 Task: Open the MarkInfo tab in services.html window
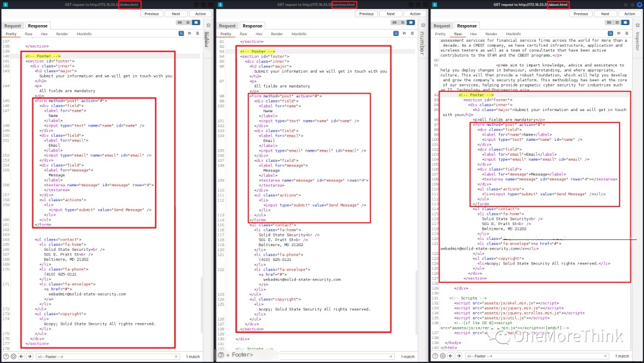pos(299,33)
